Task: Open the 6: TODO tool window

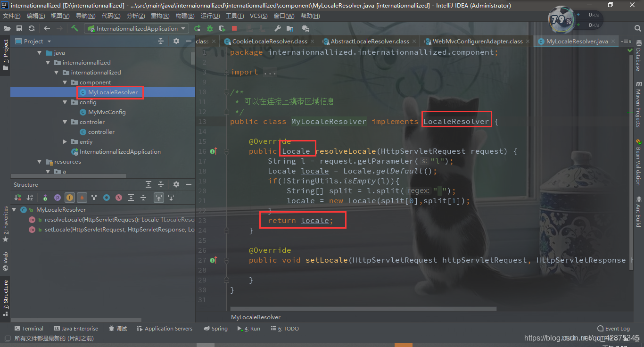Action: 284,329
